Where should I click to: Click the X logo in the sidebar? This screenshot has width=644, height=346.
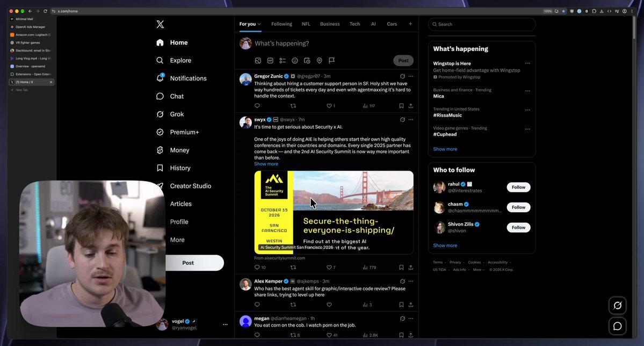click(x=160, y=24)
